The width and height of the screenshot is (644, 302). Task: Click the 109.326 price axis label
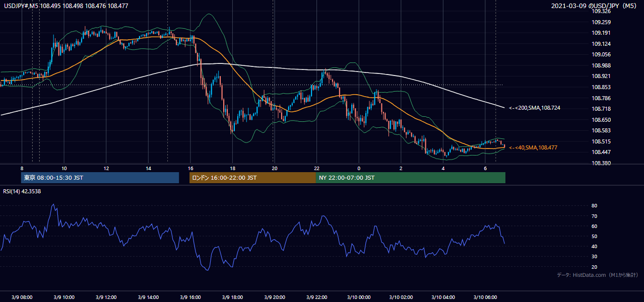601,11
